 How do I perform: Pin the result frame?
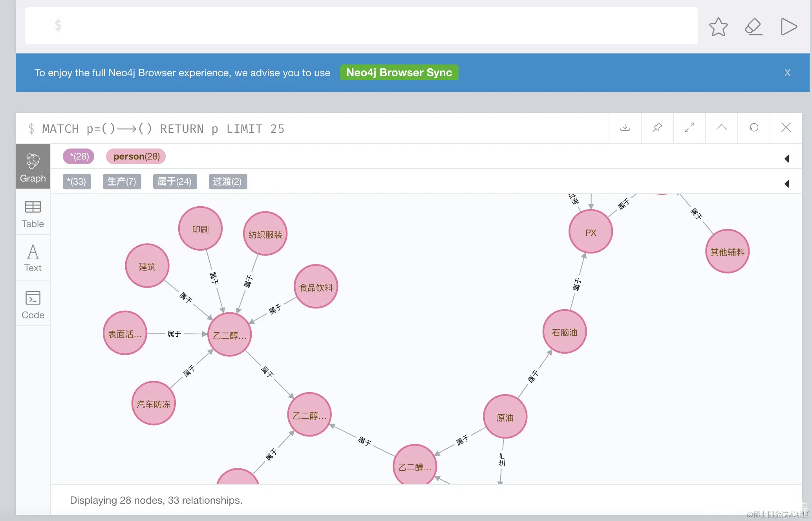tap(657, 128)
